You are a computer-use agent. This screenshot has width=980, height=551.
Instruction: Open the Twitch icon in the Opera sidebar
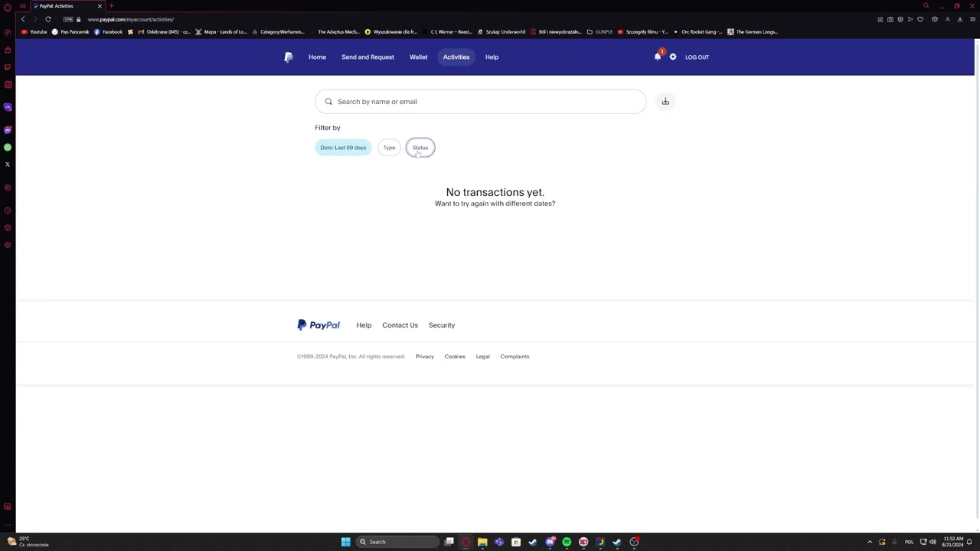pyautogui.click(x=8, y=67)
